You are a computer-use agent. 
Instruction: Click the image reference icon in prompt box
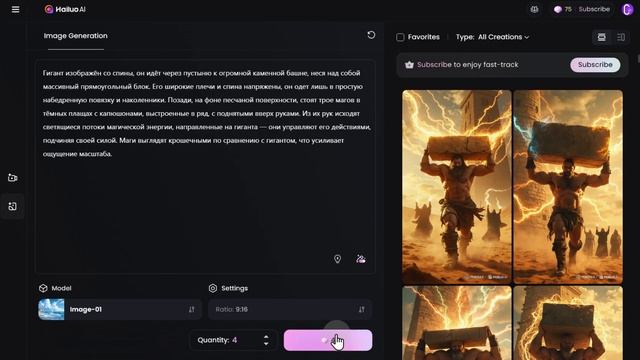pos(360,259)
